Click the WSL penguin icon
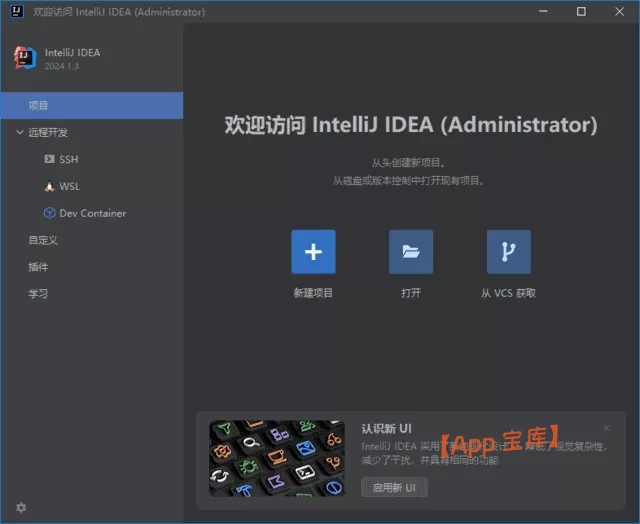This screenshot has width=640, height=524. pyautogui.click(x=49, y=186)
